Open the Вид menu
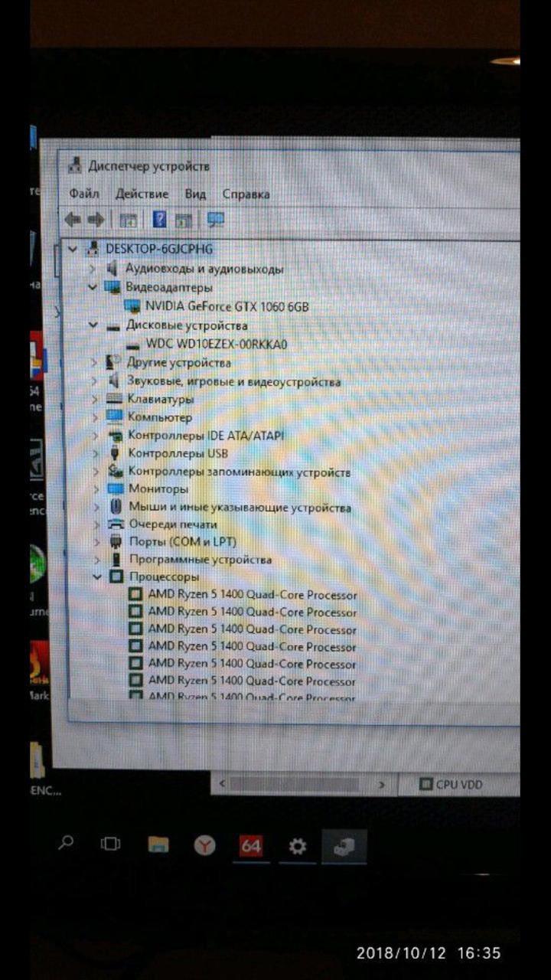Image resolution: width=551 pixels, height=980 pixels. coord(195,194)
